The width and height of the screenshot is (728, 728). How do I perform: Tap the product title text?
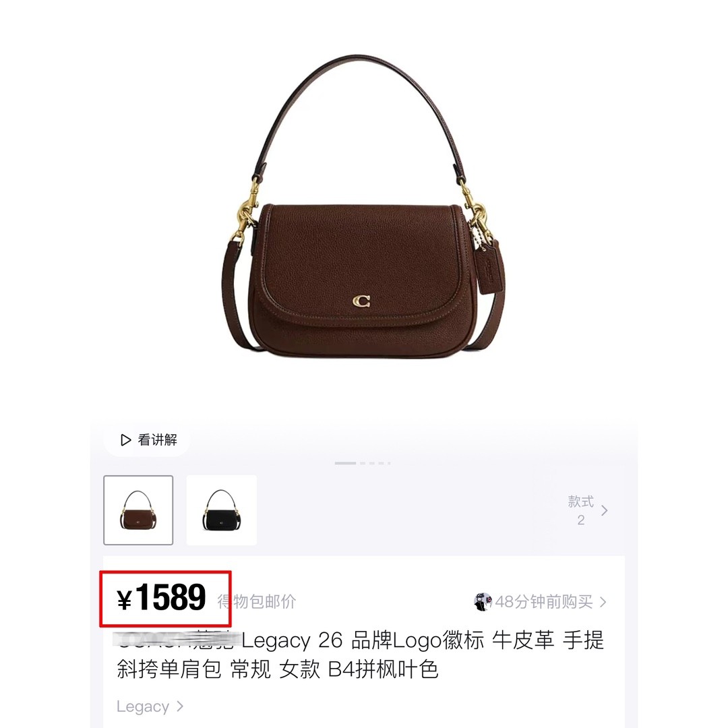(360, 655)
